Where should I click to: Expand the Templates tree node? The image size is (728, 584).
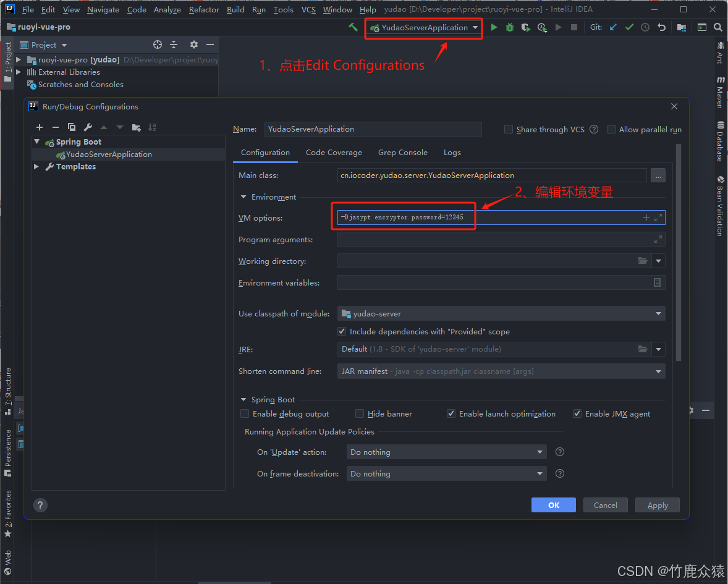pos(36,167)
